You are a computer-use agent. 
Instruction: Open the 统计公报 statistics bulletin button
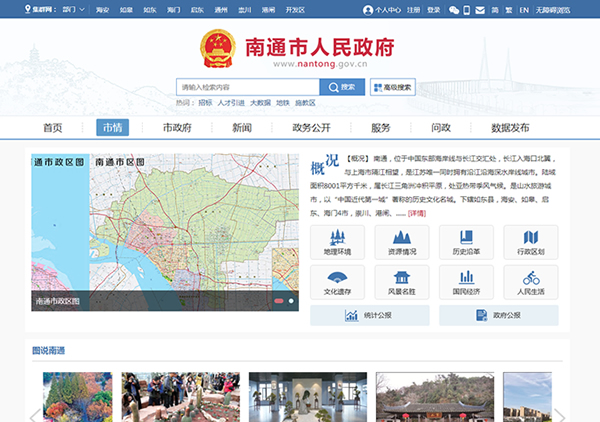pos(369,316)
